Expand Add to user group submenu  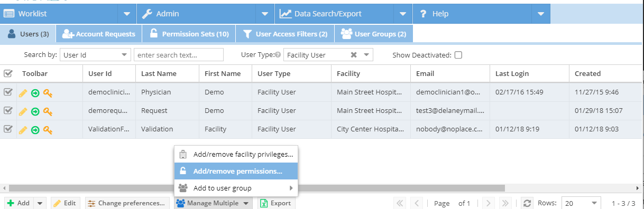click(236, 188)
